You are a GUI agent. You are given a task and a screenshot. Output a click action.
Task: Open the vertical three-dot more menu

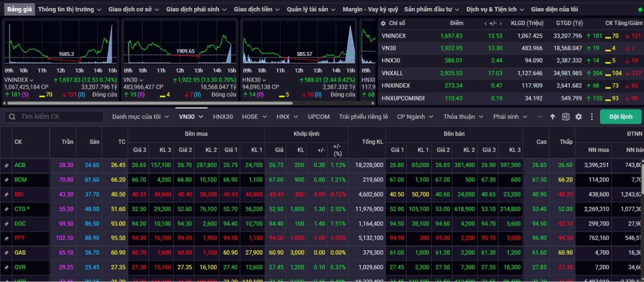point(591,117)
